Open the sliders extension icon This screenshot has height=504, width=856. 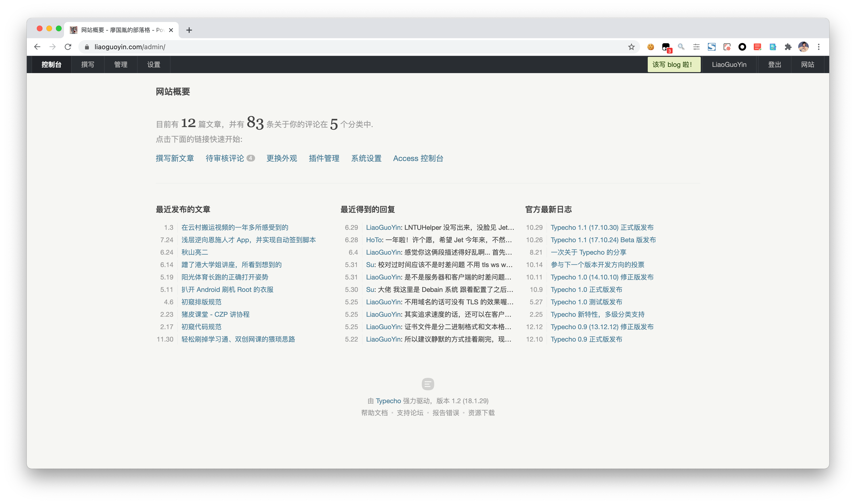696,47
